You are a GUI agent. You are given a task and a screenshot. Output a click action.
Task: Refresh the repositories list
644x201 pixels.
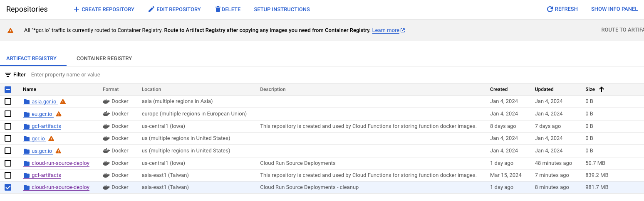point(562,9)
